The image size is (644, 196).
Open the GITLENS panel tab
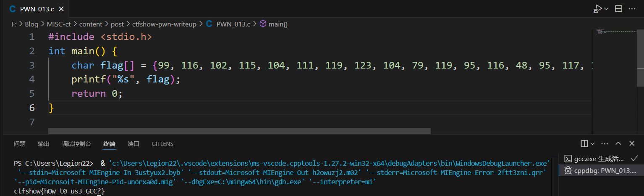[x=162, y=144]
